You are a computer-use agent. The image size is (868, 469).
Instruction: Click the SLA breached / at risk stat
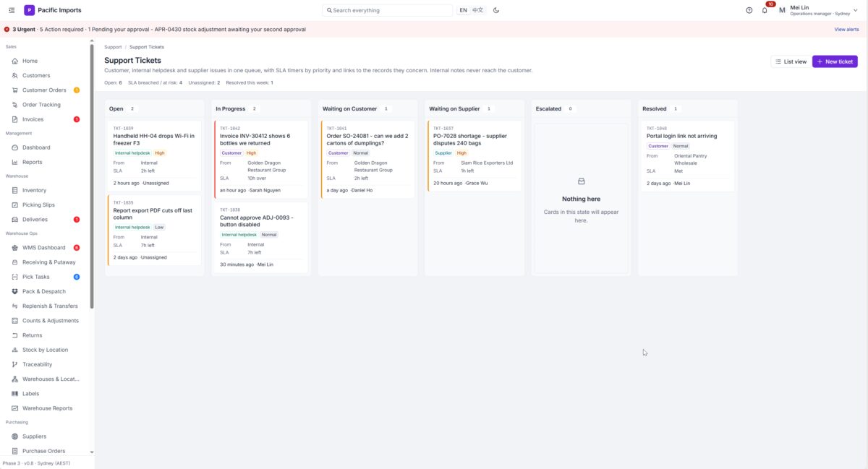click(x=155, y=83)
